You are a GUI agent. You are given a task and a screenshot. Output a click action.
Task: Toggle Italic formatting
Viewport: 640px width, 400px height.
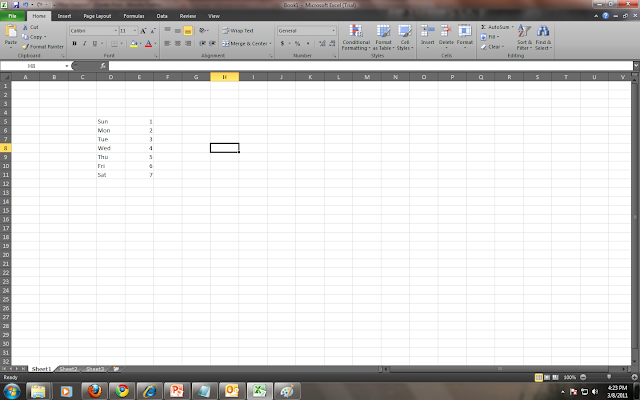coord(84,43)
